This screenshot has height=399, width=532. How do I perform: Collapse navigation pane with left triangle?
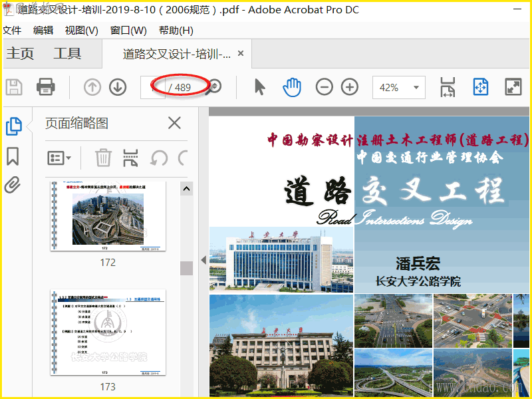[x=203, y=260]
